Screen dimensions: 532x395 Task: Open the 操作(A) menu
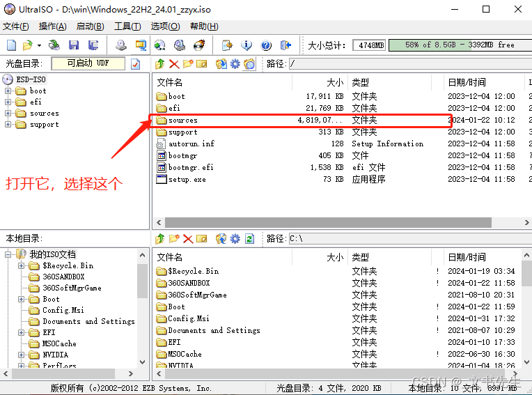tap(53, 26)
